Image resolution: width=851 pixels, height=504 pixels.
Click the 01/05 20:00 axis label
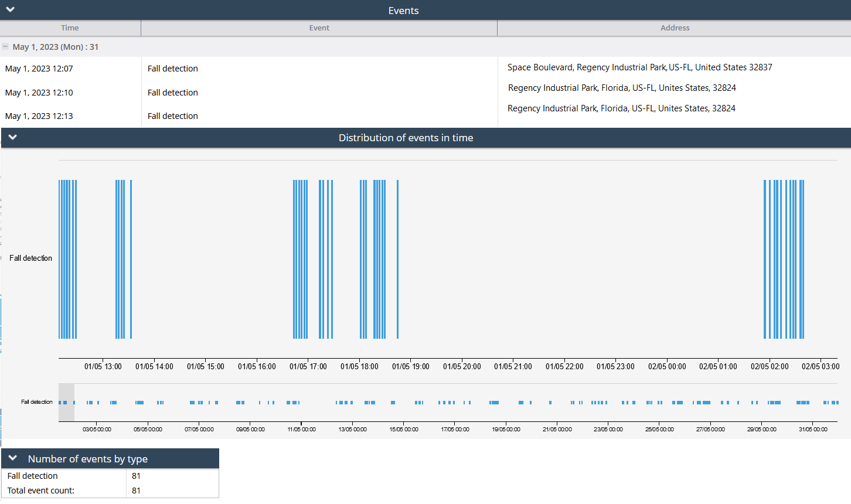click(462, 366)
